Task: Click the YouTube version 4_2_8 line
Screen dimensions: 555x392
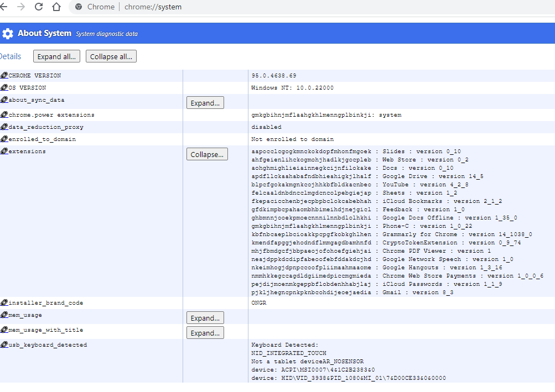Action: point(360,185)
